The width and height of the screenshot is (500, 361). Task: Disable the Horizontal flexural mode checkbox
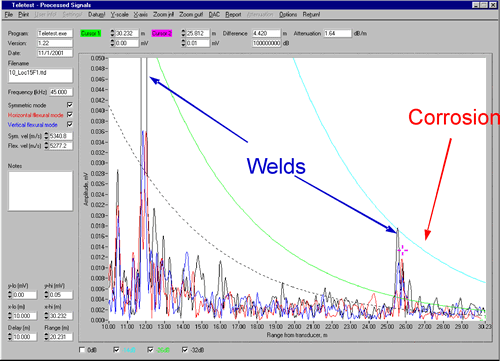70,115
